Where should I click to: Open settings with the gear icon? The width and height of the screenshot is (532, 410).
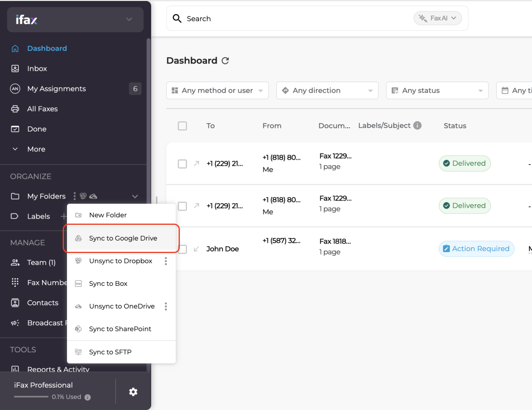134,392
